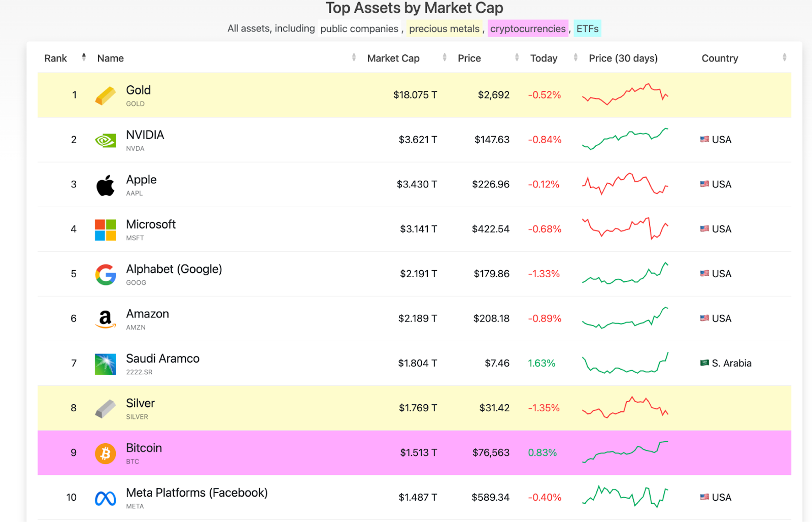This screenshot has width=812, height=522.
Task: Click the Microsoft logo icon
Action: (x=106, y=230)
